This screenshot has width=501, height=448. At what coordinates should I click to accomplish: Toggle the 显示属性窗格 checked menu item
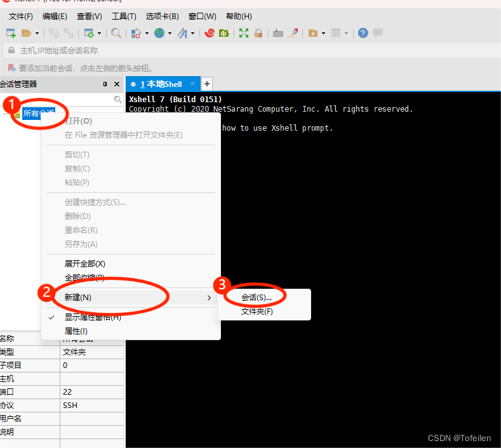(x=131, y=317)
